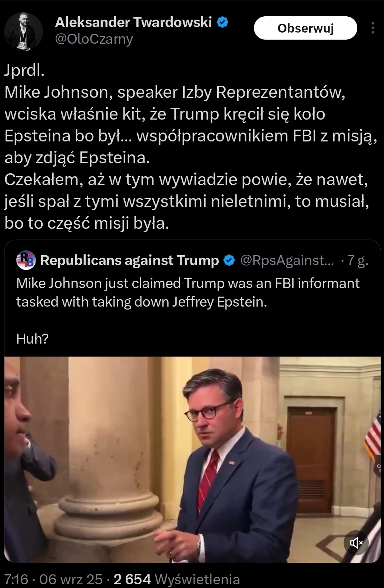Tap the American flag area in the video
Screen dimensions: 384x588
coord(373,435)
